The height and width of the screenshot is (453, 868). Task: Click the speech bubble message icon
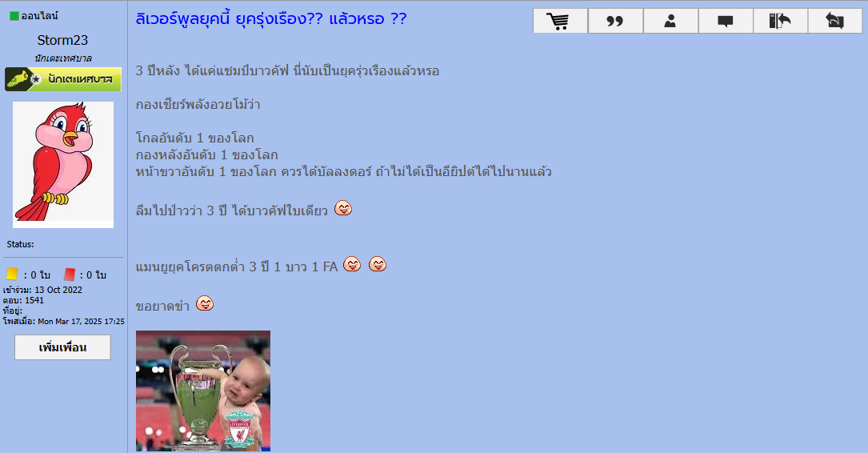point(725,21)
